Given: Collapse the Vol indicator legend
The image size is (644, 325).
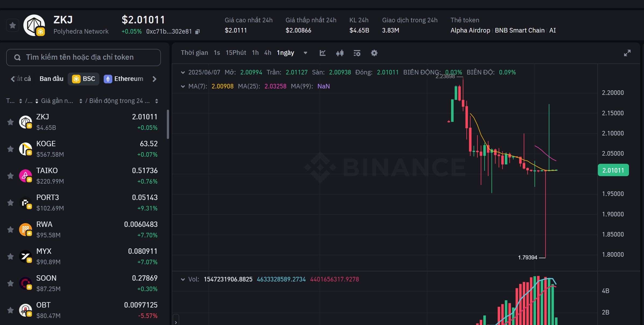Looking at the screenshot, I should pos(183,279).
